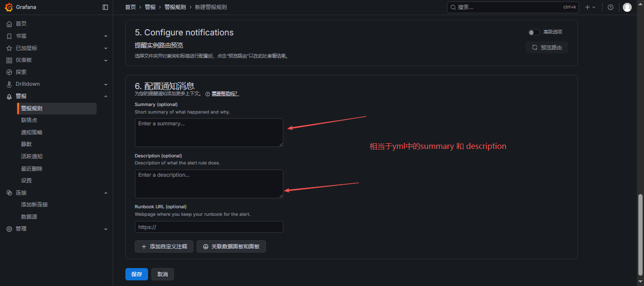Click the Connections (连接) link icon
Image resolution: width=644 pixels, height=286 pixels.
(9, 193)
